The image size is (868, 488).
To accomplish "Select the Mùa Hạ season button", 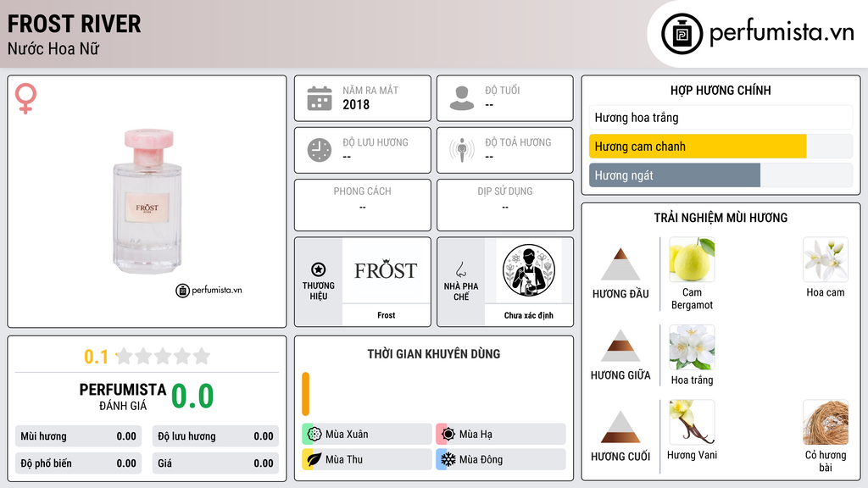I will (x=501, y=435).
